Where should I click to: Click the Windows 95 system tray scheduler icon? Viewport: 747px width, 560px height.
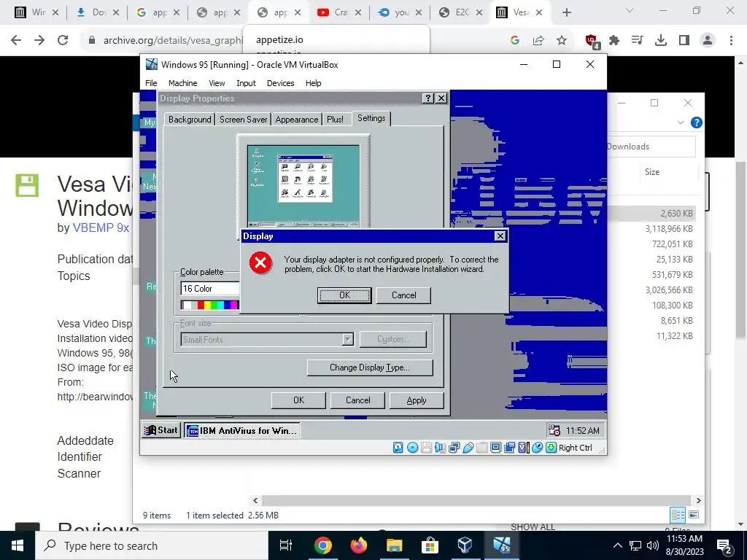pyautogui.click(x=554, y=430)
